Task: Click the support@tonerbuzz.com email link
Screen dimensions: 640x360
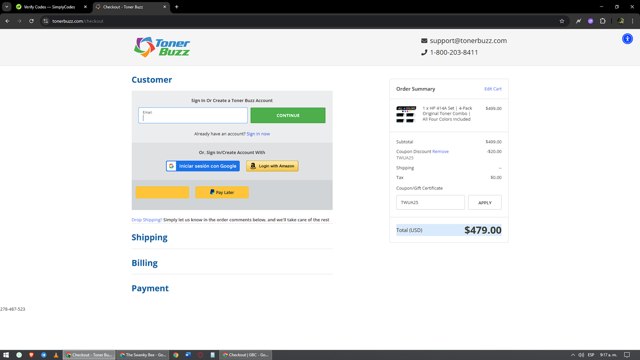Action: tap(468, 40)
